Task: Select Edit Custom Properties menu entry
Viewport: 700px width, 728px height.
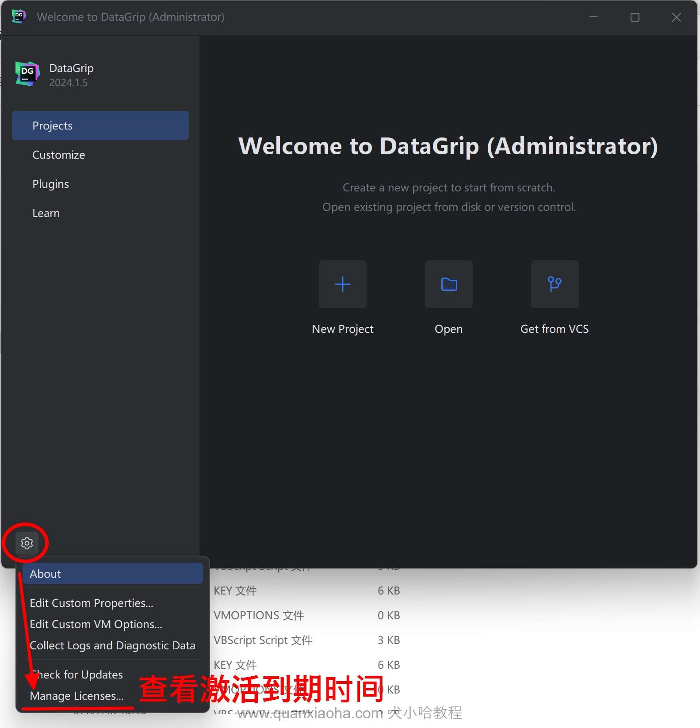Action: pos(113,603)
